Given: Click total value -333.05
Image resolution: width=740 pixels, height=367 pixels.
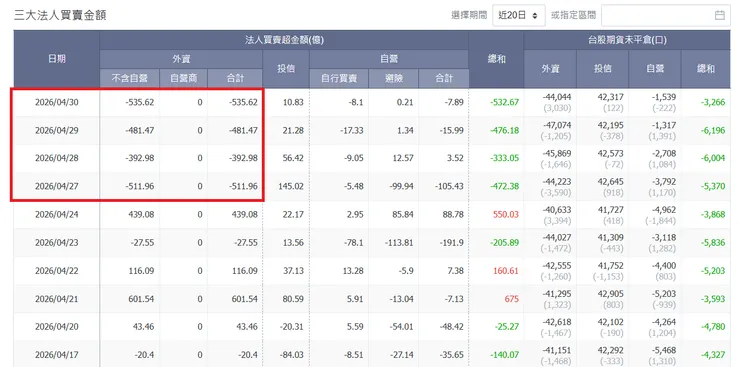Looking at the screenshot, I should click(504, 158).
